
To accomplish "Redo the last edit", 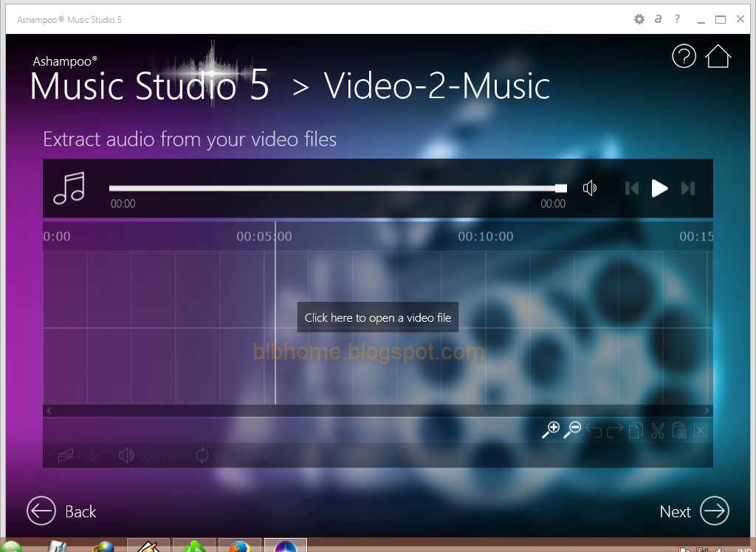I will coord(615,430).
